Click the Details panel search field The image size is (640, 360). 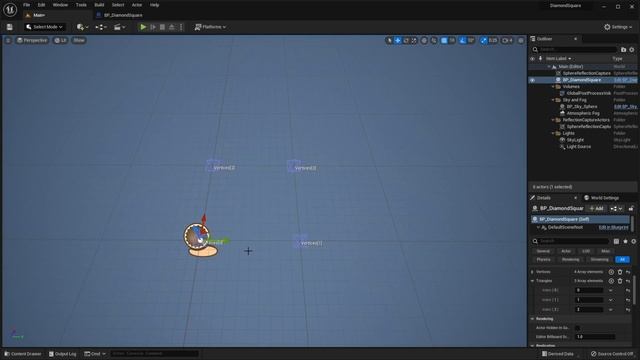tap(571, 241)
